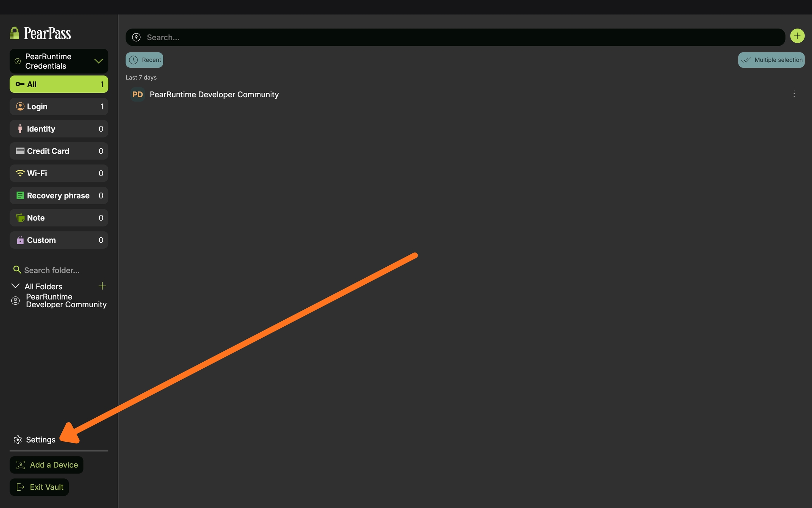Image resolution: width=812 pixels, height=508 pixels.
Task: Click the Exit Vault button
Action: (39, 487)
